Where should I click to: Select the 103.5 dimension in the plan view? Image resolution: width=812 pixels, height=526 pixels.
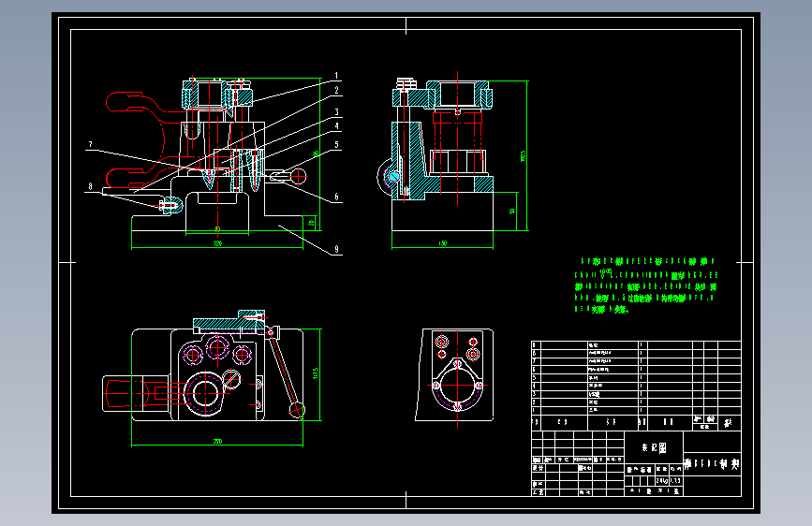pyautogui.click(x=316, y=373)
